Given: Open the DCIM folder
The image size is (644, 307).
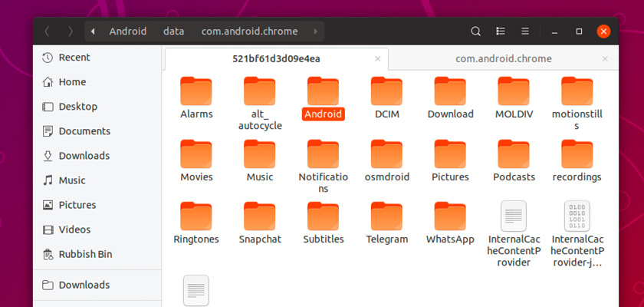Looking at the screenshot, I should pyautogui.click(x=387, y=97).
